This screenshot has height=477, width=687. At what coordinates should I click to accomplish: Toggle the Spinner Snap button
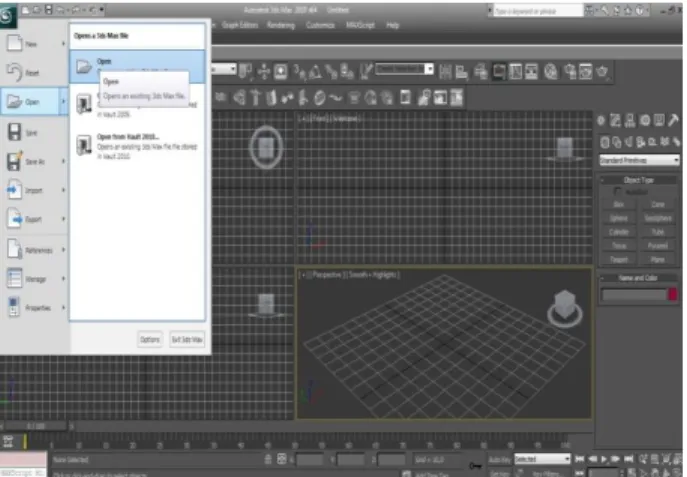(347, 71)
